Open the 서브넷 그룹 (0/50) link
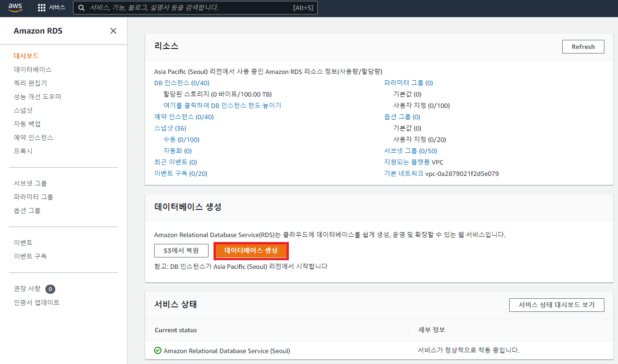Viewport: 618px width, 364px height. point(410,151)
